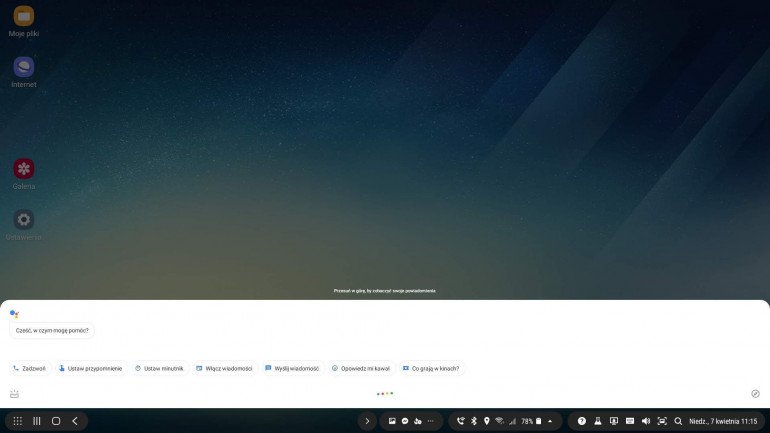770x433 pixels.
Task: Select the "Ustaw minutnik" suggestion chip
Action: tap(159, 368)
